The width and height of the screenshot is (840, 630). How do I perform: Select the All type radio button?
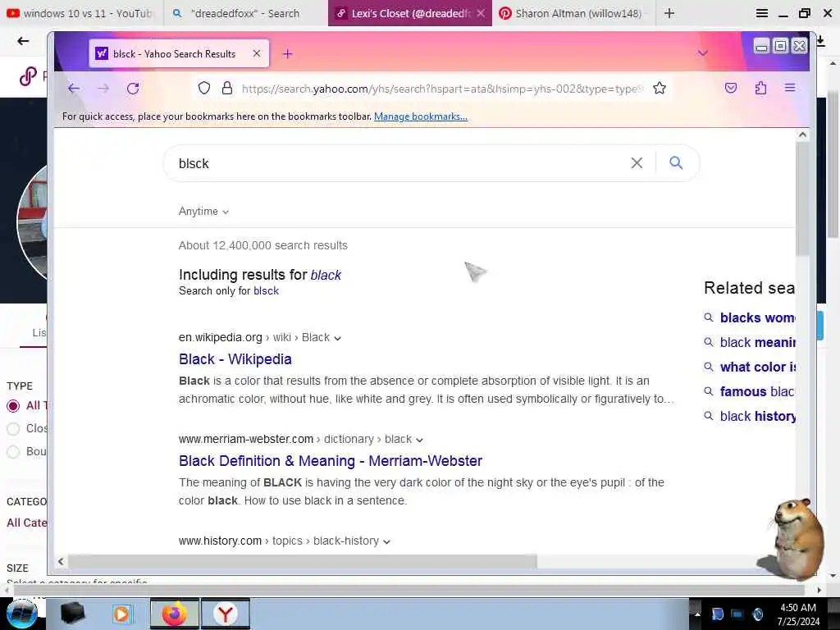(x=13, y=406)
